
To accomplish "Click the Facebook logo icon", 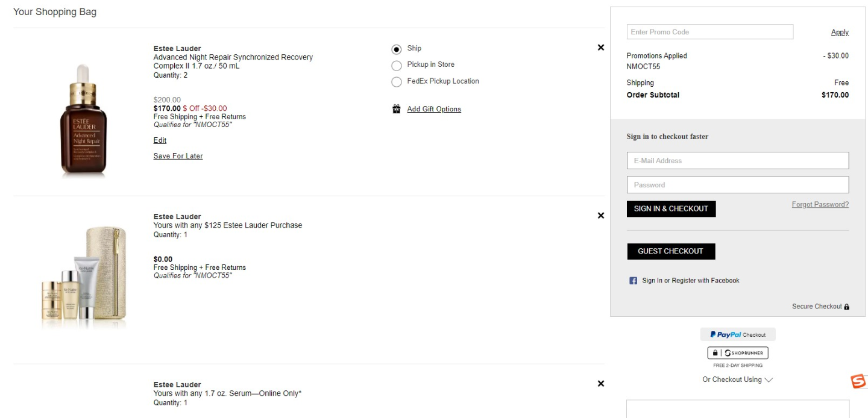I will pos(634,281).
